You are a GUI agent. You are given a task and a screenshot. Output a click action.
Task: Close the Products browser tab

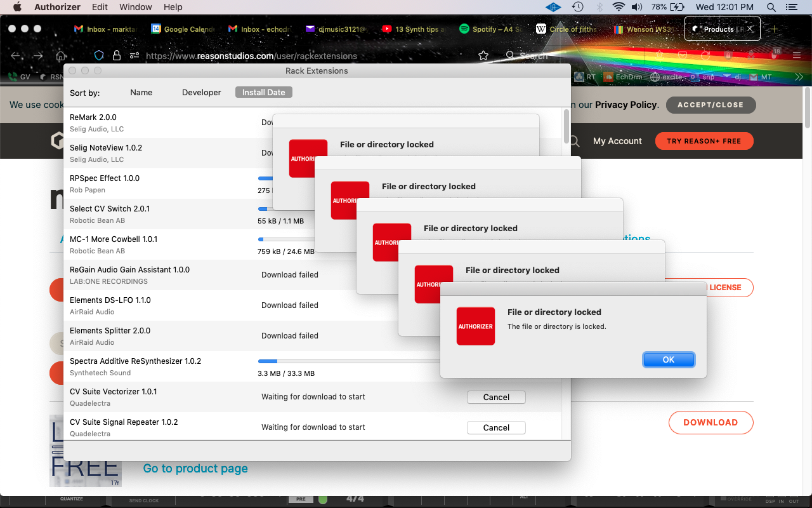click(x=750, y=29)
